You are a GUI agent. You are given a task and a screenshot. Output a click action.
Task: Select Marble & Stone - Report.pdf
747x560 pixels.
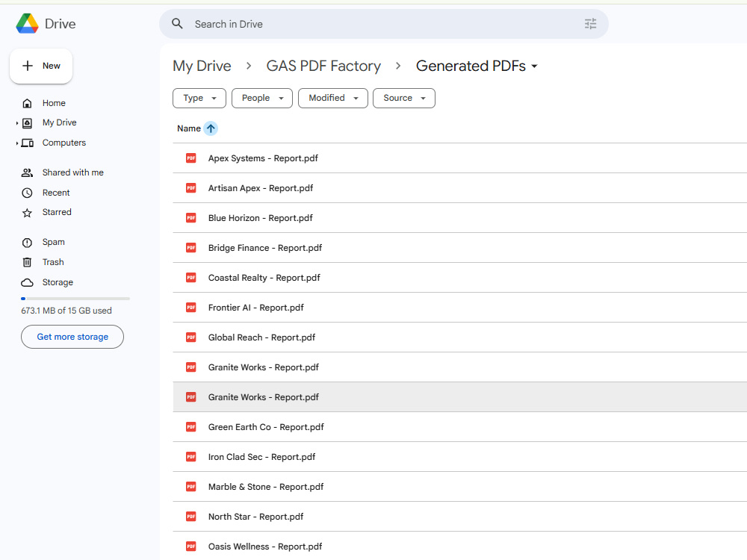(x=459, y=487)
